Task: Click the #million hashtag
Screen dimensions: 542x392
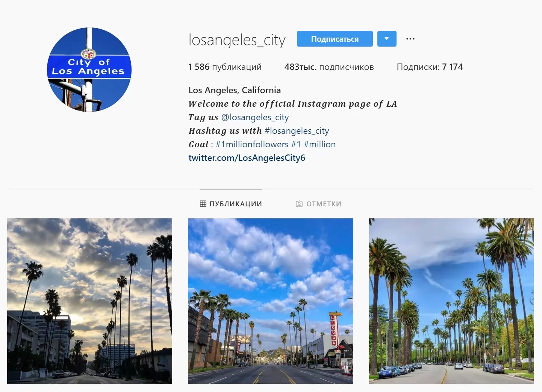Action: point(319,144)
